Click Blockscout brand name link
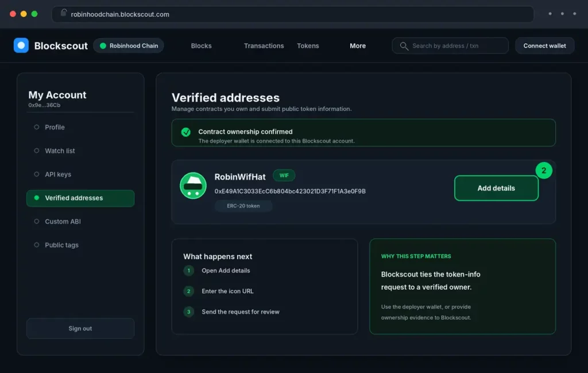Screen dimensions: 588x373 pos(61,46)
